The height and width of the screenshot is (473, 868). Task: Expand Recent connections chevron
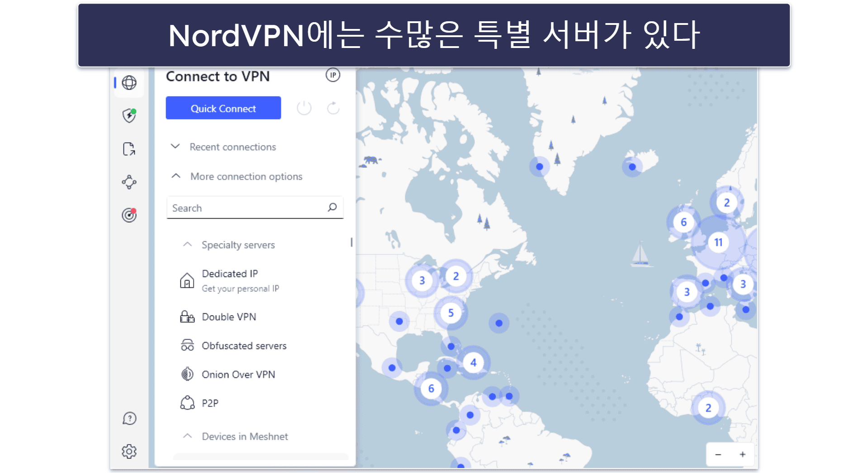pyautogui.click(x=175, y=146)
